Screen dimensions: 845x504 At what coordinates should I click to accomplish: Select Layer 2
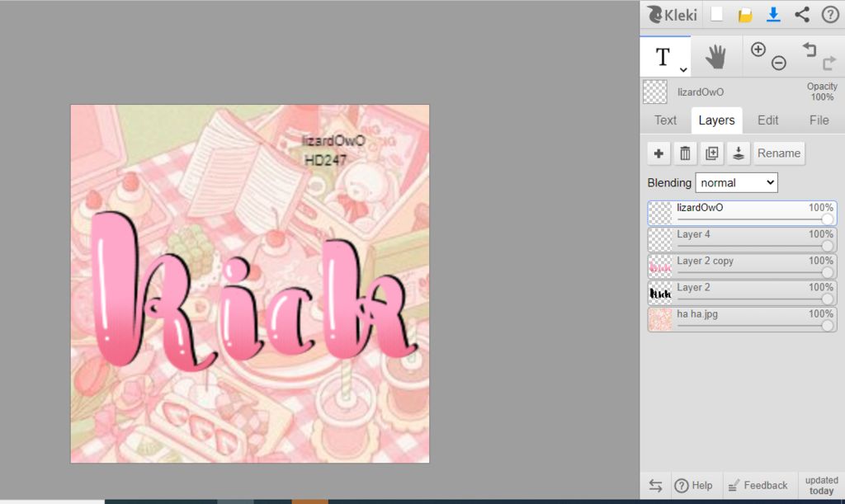click(x=742, y=293)
